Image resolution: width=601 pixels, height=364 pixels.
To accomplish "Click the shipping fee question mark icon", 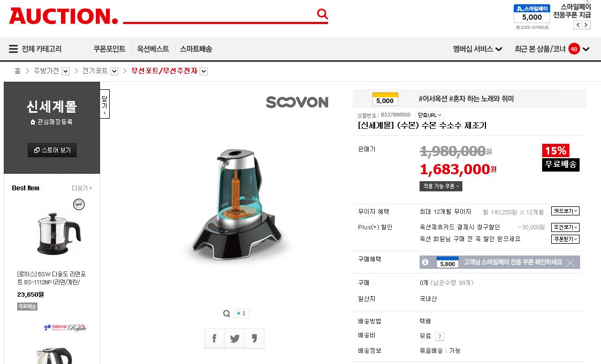I will tap(439, 336).
